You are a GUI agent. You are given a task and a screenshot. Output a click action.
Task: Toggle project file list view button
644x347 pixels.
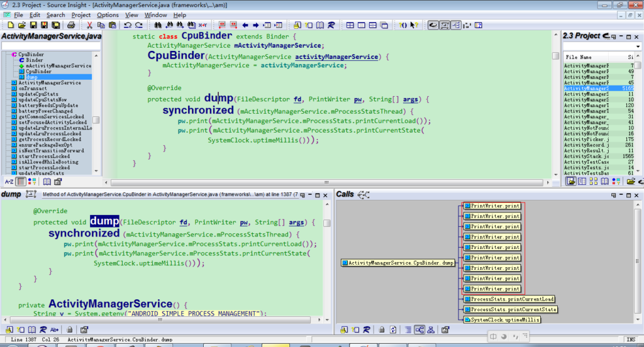pos(571,181)
